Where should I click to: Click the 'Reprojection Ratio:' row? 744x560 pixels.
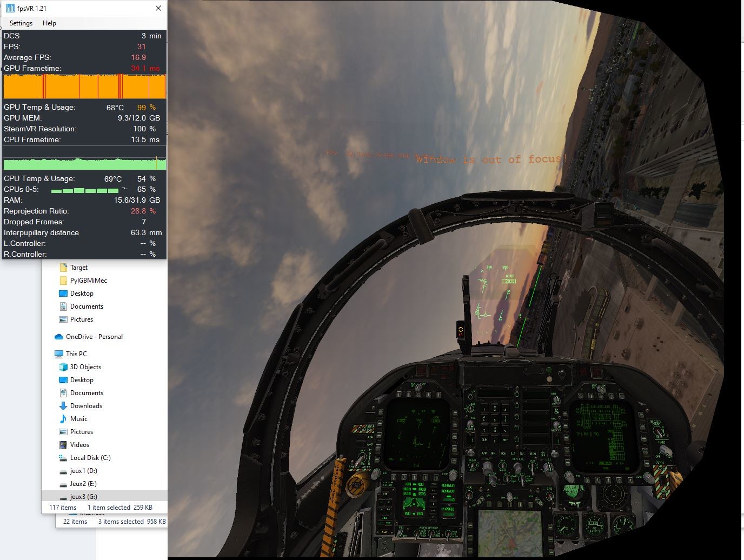click(84, 211)
